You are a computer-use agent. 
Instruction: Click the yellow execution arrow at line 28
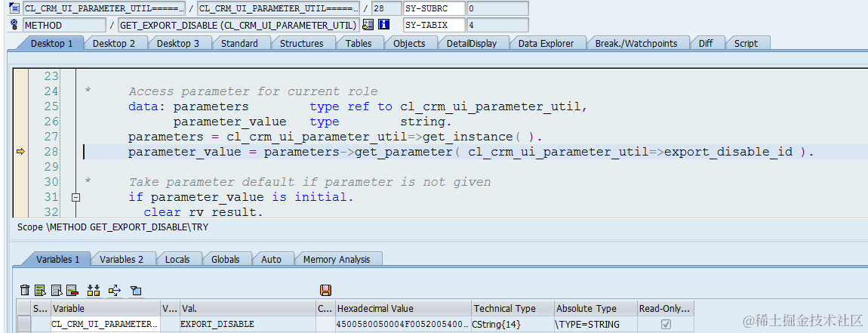[x=20, y=151]
